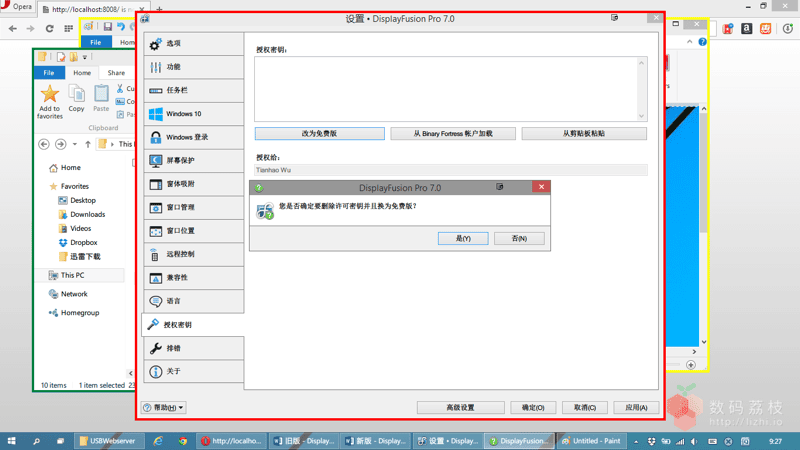Open 窗体吸附 settings section
Viewport: 800px width, 450px height.
(194, 184)
